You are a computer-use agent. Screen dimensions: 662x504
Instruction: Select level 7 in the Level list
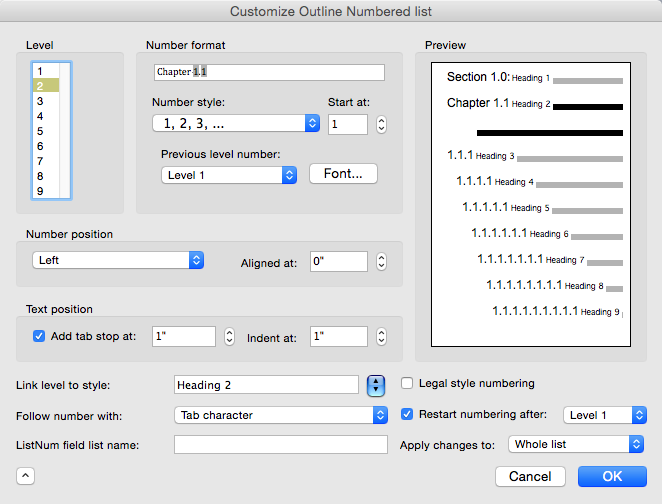coord(46,161)
